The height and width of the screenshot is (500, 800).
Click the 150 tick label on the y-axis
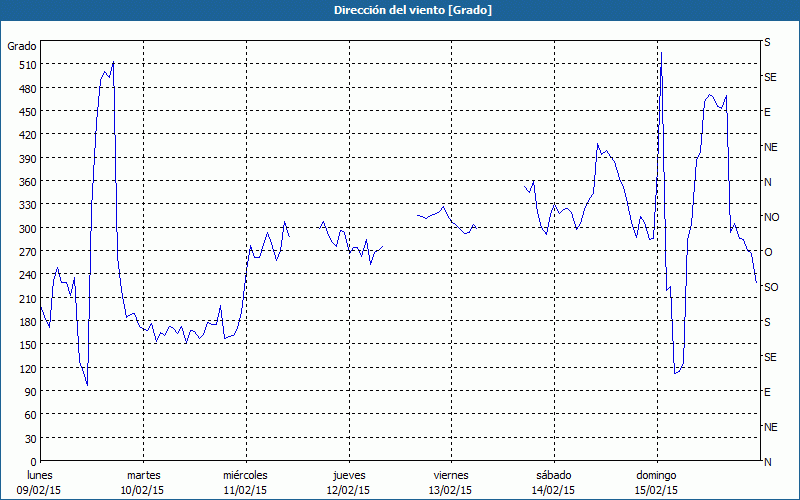(x=26, y=345)
